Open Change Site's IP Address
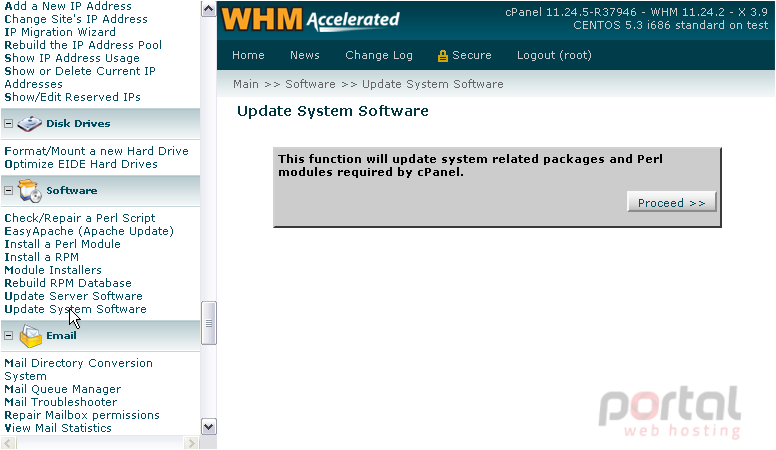The width and height of the screenshot is (776, 450). (x=76, y=19)
